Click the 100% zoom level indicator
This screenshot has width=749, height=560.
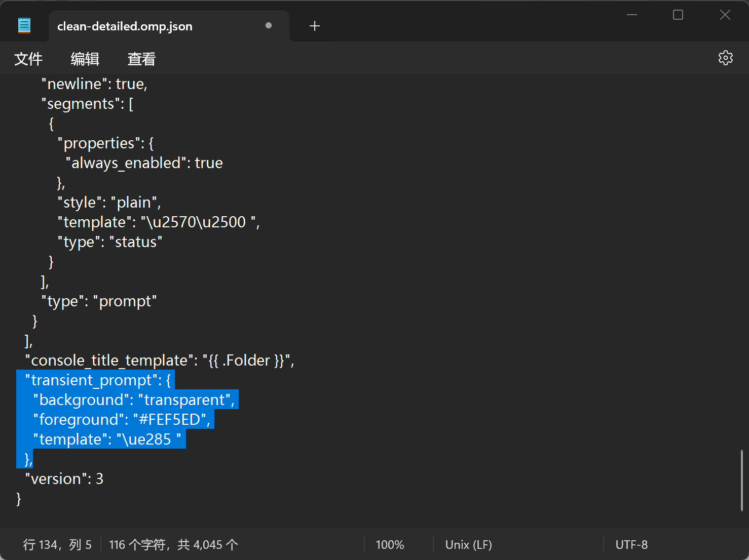click(390, 545)
